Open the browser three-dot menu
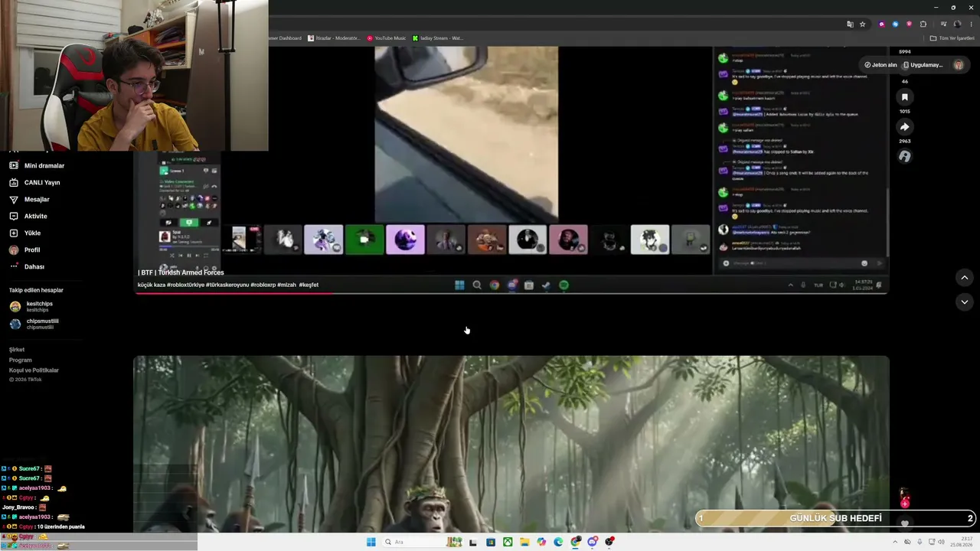980x551 pixels. tap(971, 24)
